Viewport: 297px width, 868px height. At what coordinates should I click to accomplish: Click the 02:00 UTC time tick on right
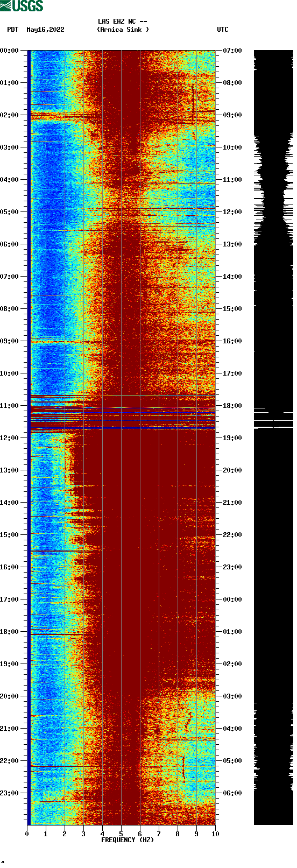[232, 664]
